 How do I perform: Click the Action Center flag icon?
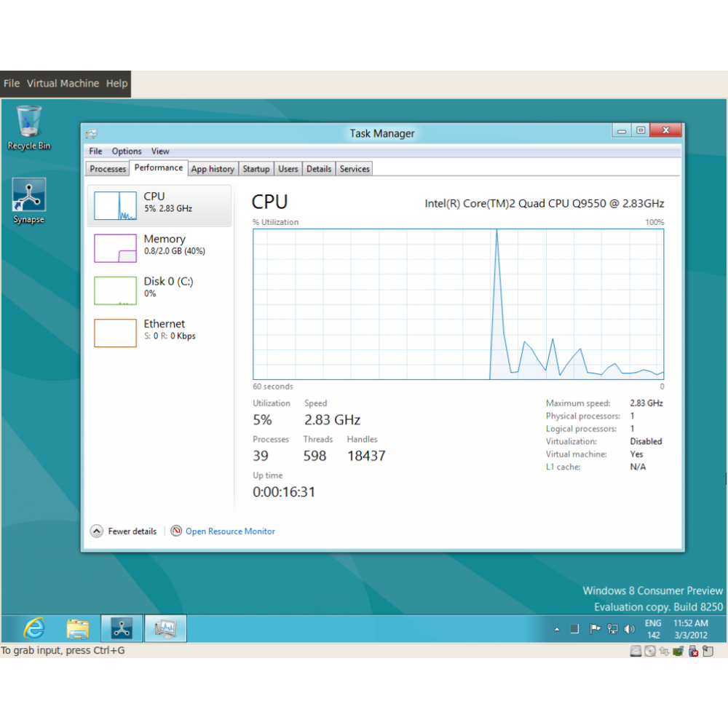coord(595,629)
